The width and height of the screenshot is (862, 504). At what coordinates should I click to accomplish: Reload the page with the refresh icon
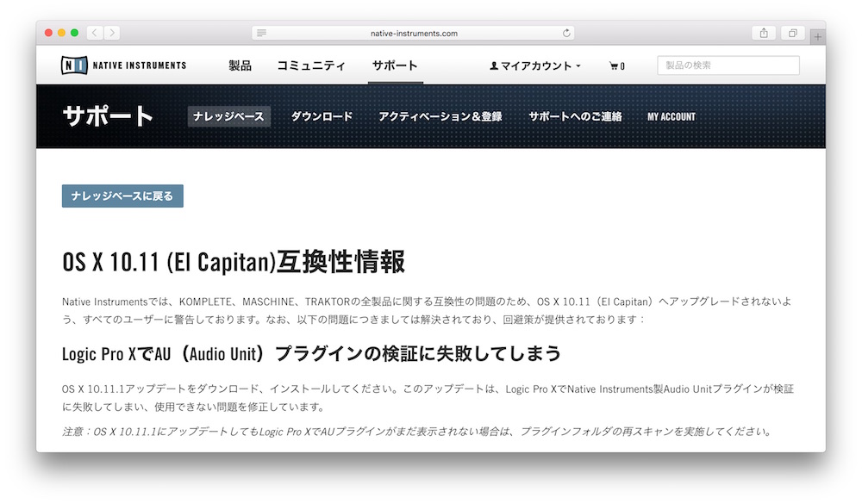tap(566, 33)
